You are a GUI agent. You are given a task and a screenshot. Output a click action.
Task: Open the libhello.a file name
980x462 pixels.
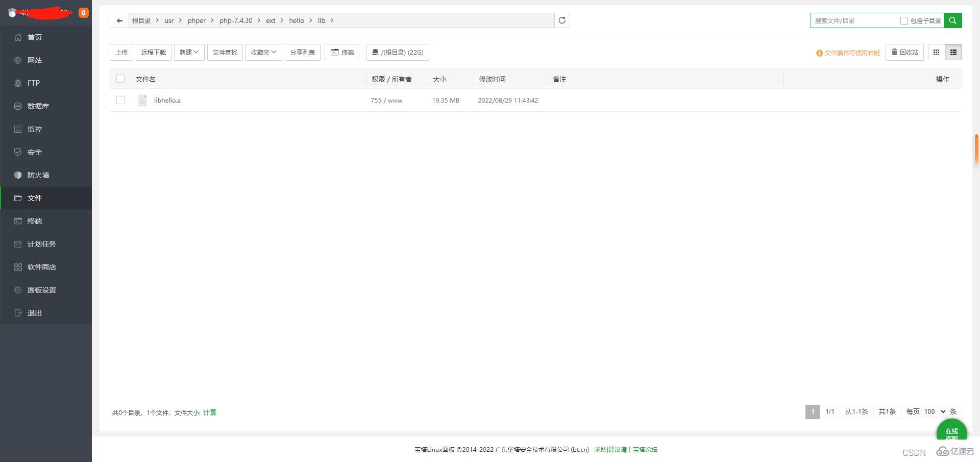[x=167, y=101]
